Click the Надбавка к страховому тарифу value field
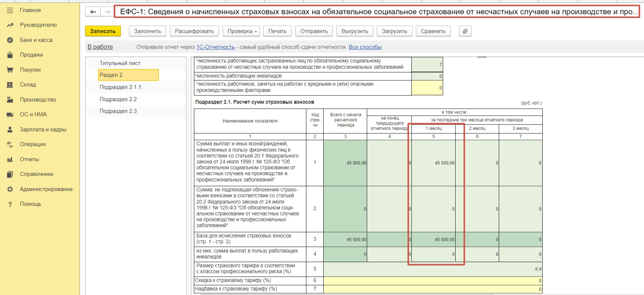The width and height of the screenshot is (644, 295). pyautogui.click(x=433, y=289)
